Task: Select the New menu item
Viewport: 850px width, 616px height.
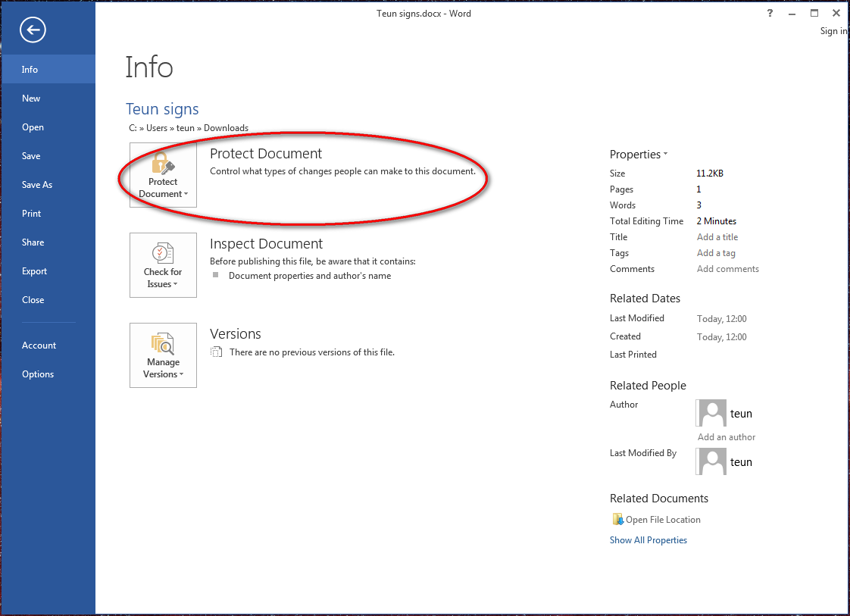Action: (31, 98)
